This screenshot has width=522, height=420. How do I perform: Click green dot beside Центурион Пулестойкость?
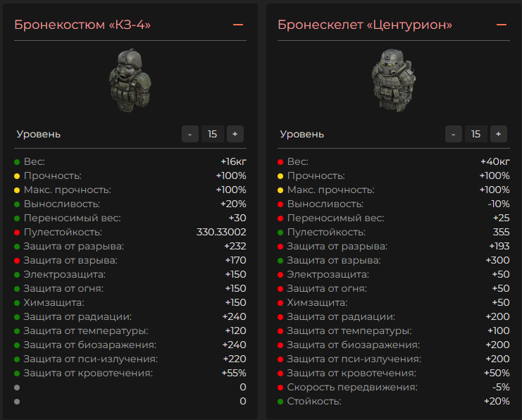coord(280,233)
